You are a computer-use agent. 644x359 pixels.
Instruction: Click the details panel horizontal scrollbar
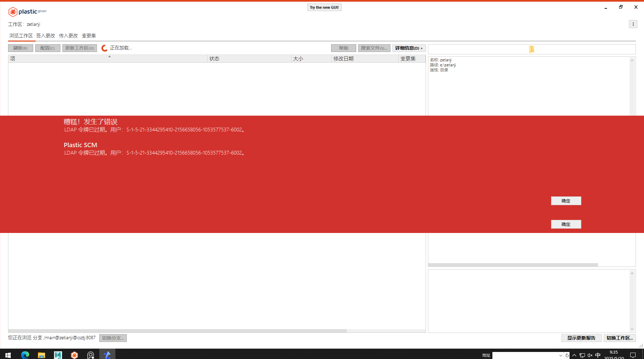(513, 265)
